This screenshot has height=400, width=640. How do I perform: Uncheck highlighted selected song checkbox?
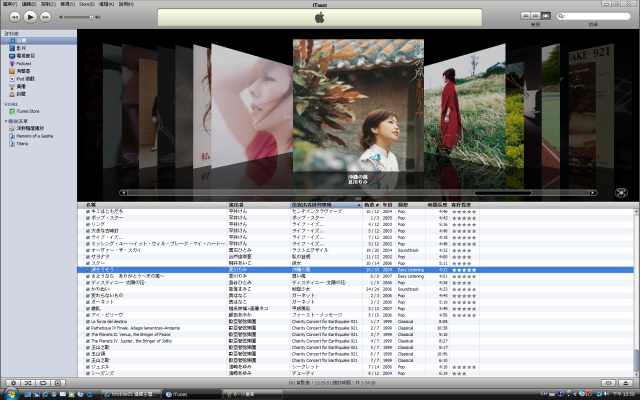tap(88, 270)
